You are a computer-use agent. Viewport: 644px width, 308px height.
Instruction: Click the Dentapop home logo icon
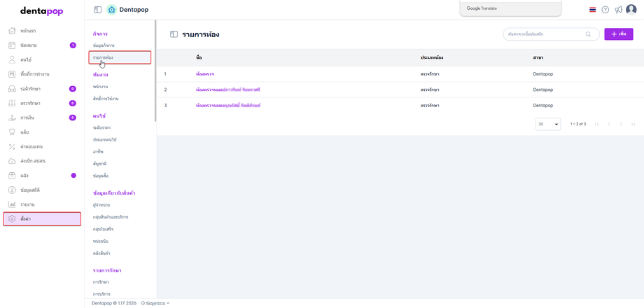pos(111,10)
